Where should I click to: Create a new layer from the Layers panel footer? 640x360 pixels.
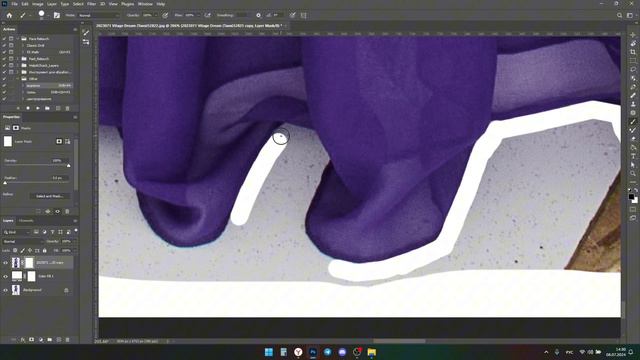(x=58, y=340)
